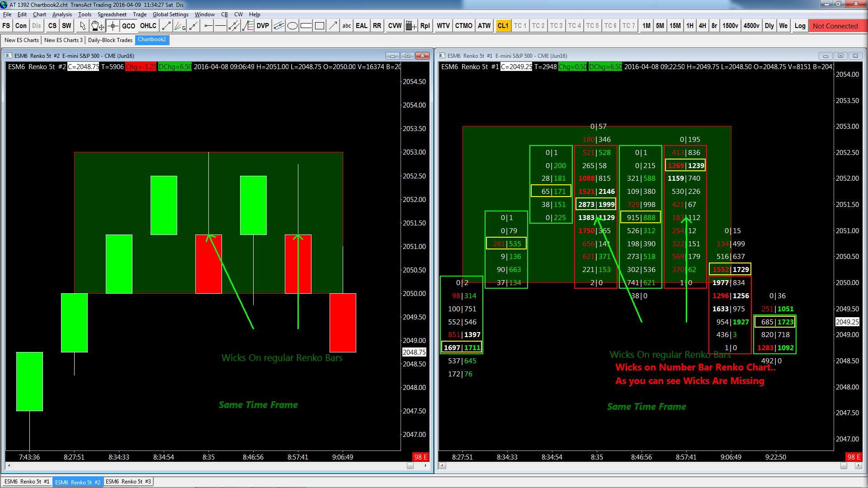Screen dimensions: 868x488
Task: Activate the crosshair cursor tool
Action: click(x=113, y=26)
